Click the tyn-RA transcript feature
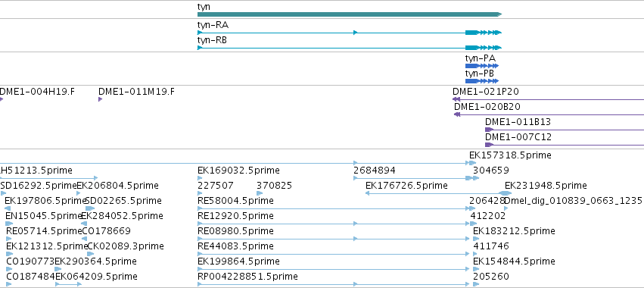Image resolution: width=644 pixels, height=288 pixels. tap(350, 33)
